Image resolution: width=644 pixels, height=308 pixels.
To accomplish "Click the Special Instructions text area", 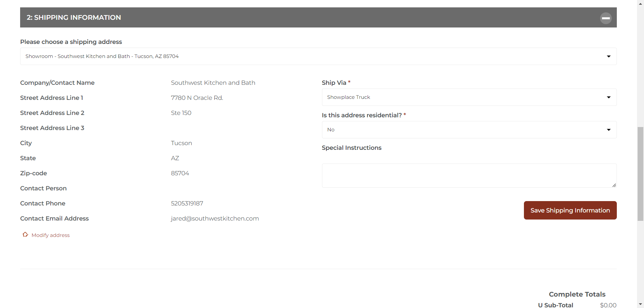I will 469,176.
